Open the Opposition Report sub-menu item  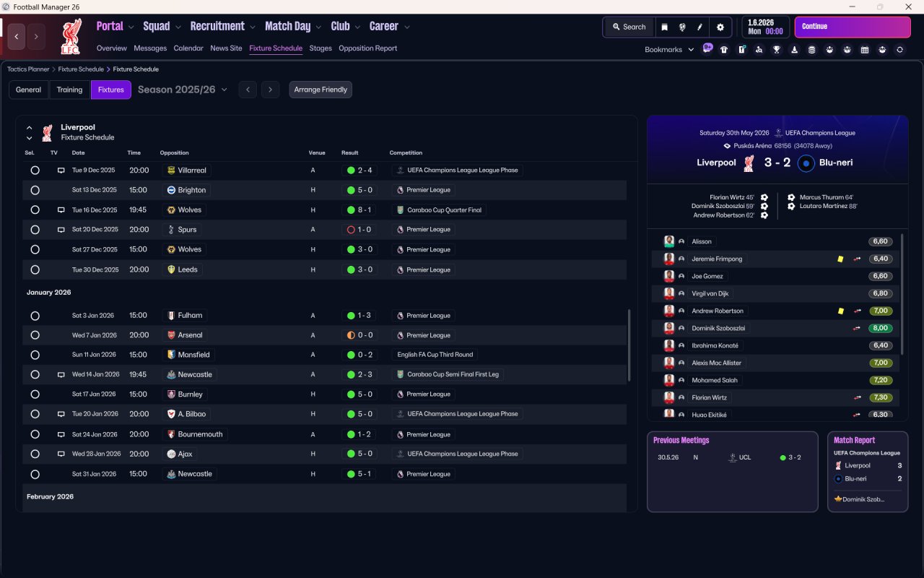point(367,48)
